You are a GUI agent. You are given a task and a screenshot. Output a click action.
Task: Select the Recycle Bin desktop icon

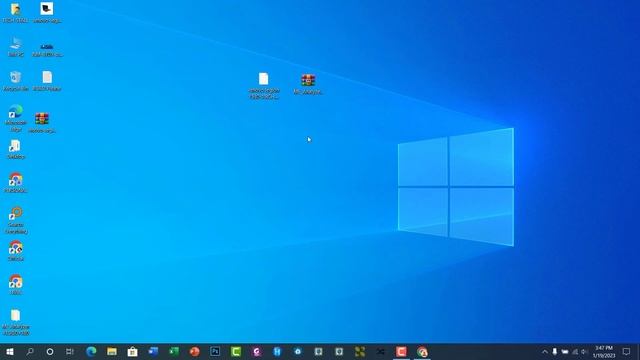16,81
